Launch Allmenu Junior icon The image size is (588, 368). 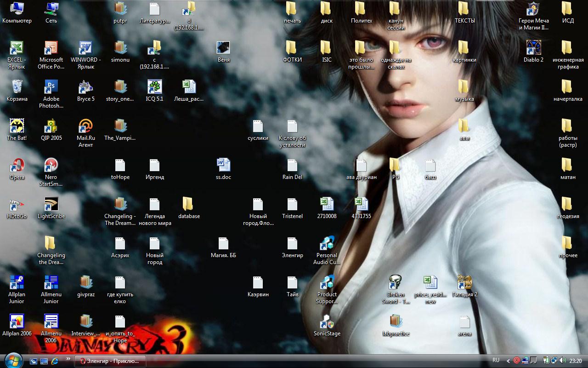pos(51,289)
